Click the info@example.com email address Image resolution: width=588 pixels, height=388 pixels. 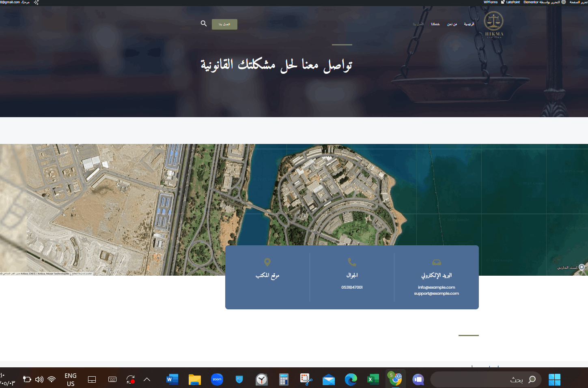(436, 287)
